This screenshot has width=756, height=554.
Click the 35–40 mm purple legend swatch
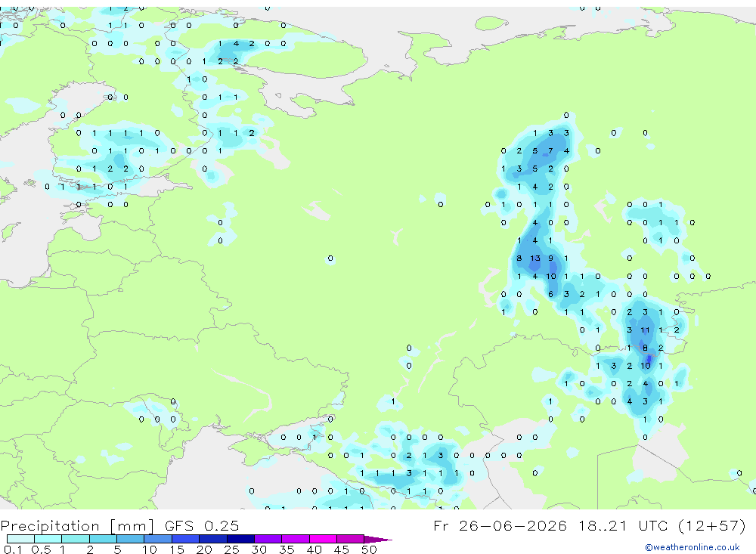pos(296,539)
